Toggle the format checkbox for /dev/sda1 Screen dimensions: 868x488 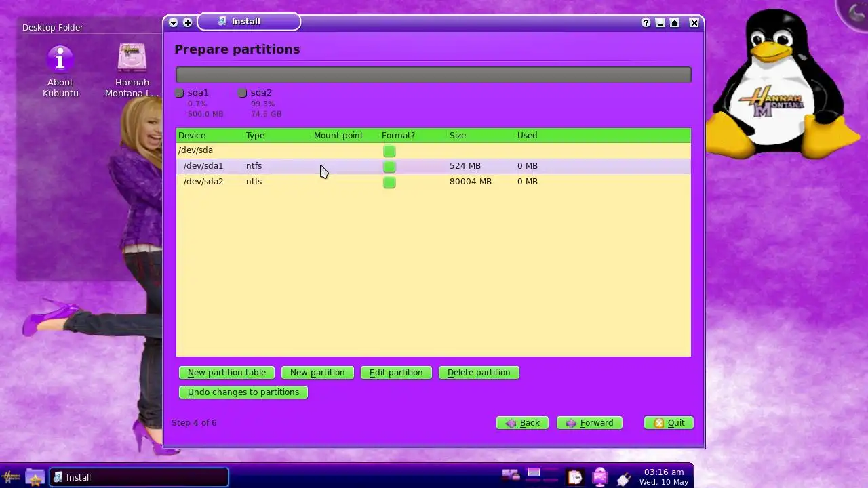tap(389, 166)
